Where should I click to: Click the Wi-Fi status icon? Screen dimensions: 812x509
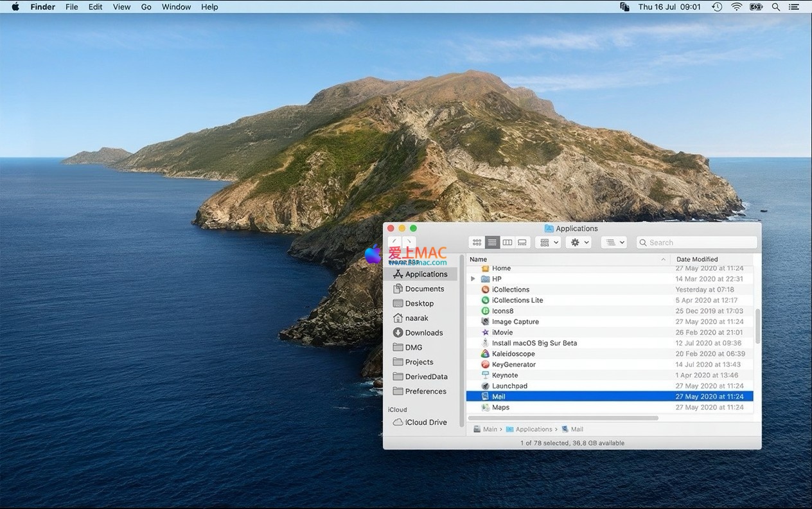(x=737, y=7)
